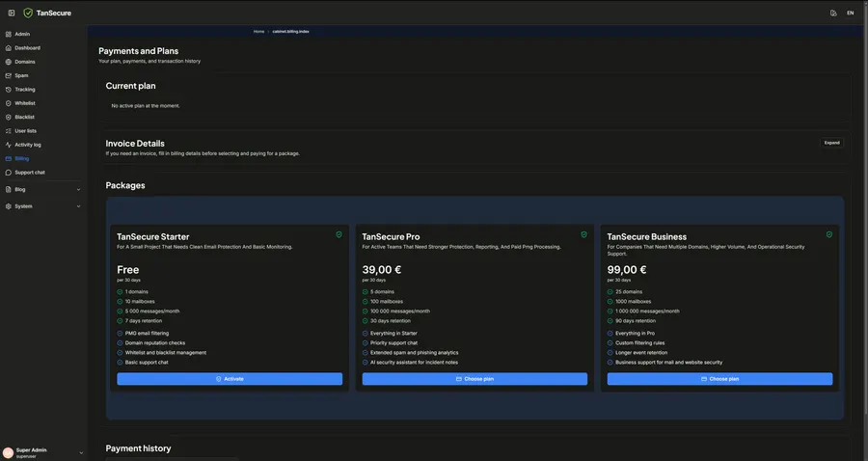
Task: Click the "Free" price text
Action: (128, 270)
